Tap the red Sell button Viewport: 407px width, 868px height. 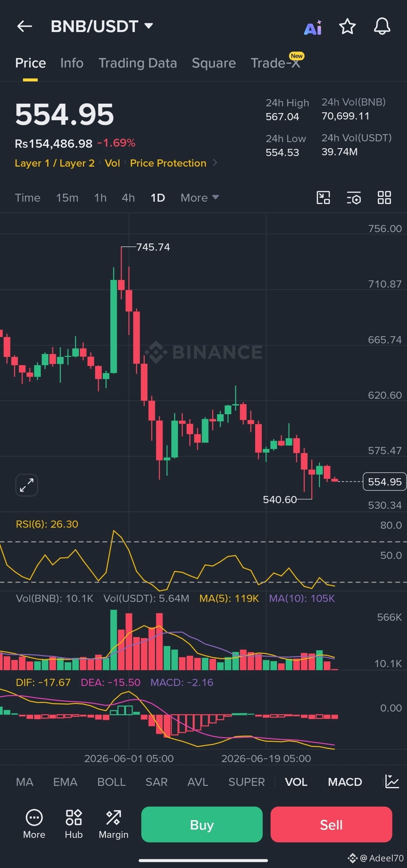pyautogui.click(x=331, y=824)
